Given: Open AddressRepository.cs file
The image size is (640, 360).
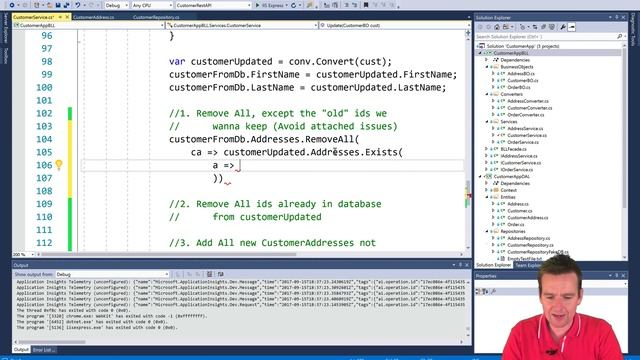Looking at the screenshot, I should coord(529,238).
